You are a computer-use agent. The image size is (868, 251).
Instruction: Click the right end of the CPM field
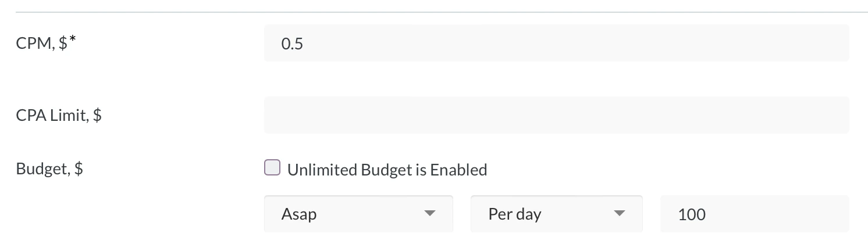838,43
